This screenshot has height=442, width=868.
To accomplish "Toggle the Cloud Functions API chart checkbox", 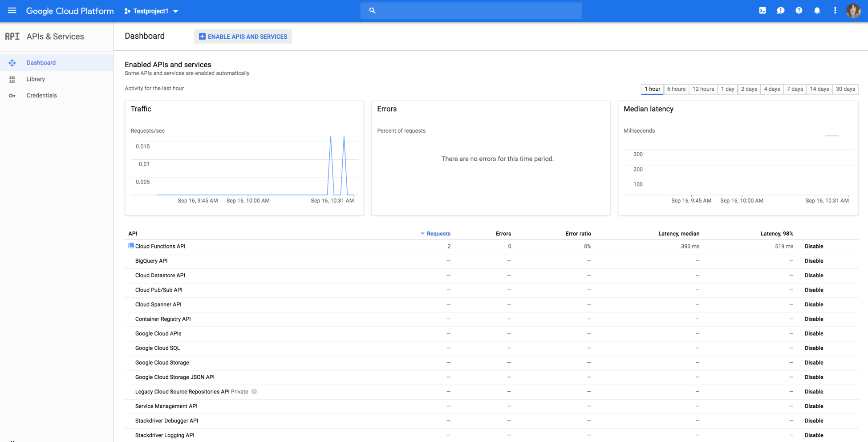I will coord(131,246).
